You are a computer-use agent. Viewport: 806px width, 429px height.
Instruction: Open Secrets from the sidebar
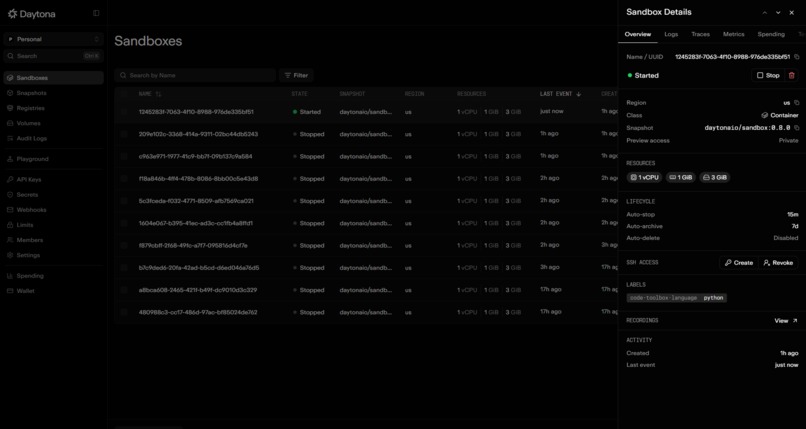(x=27, y=195)
